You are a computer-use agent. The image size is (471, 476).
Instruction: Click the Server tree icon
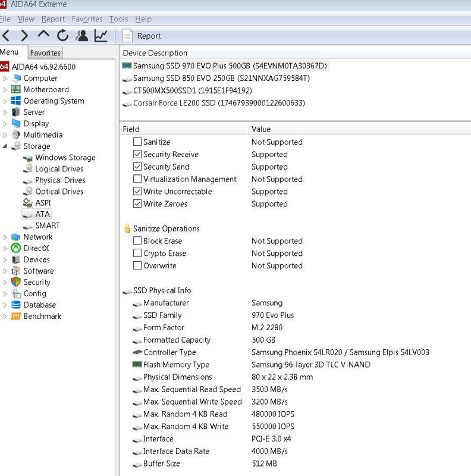tap(16, 112)
